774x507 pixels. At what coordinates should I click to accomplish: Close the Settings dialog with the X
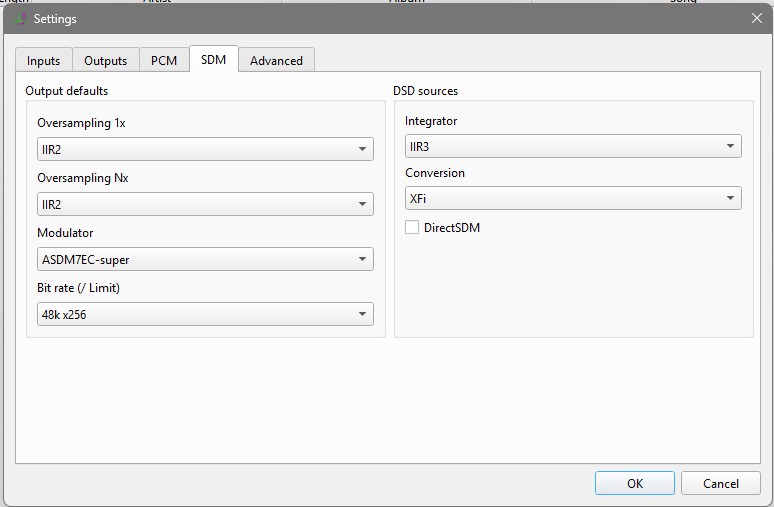pos(756,18)
